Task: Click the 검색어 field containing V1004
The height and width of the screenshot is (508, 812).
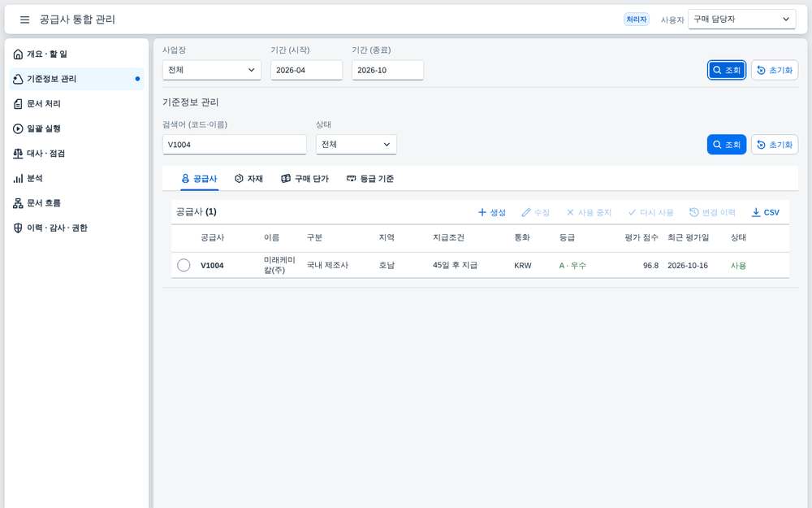Action: (x=235, y=145)
